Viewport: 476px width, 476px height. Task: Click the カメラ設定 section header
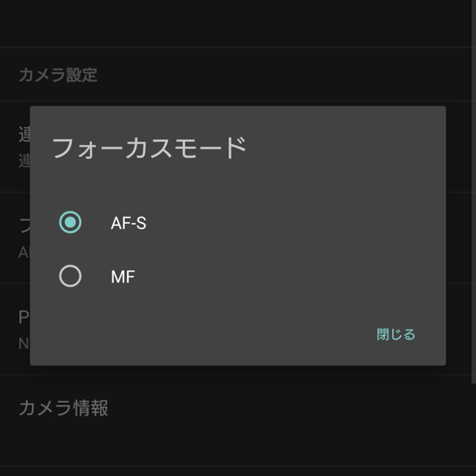point(58,74)
